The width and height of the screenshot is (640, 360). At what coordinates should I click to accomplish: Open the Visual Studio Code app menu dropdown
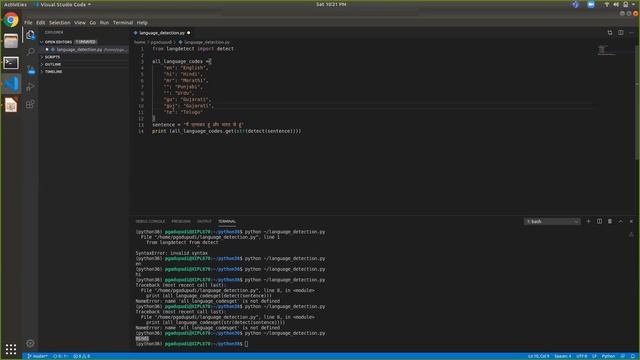(63, 4)
